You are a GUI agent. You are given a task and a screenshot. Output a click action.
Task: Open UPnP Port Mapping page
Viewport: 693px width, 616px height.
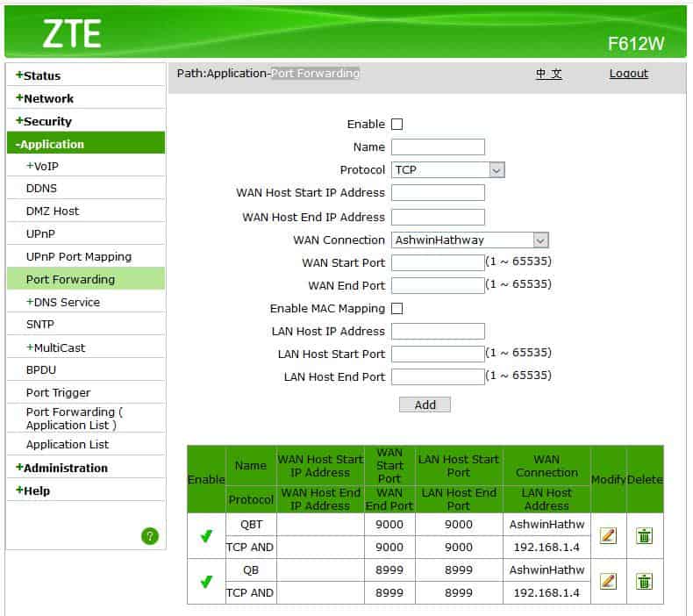coord(79,257)
